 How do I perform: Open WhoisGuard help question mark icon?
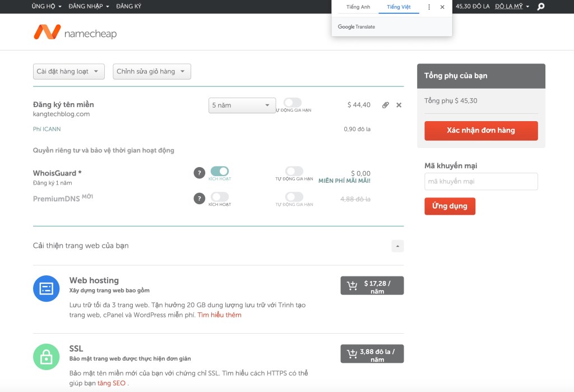tap(199, 173)
